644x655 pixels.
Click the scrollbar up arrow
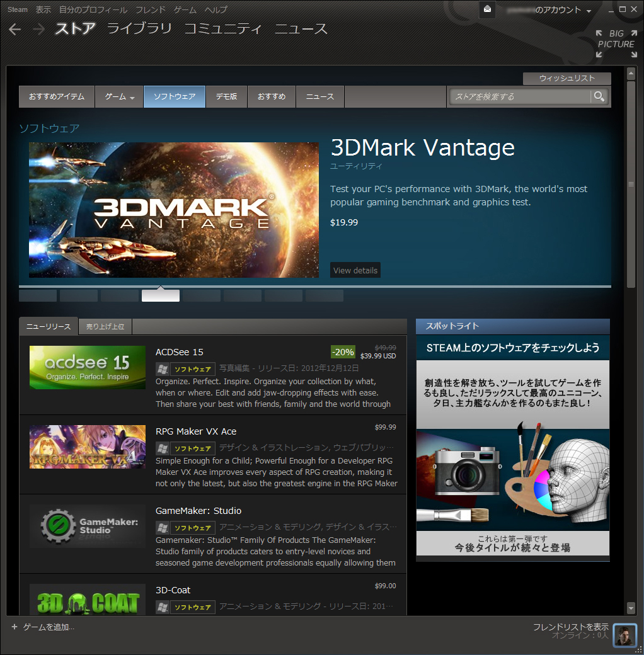(x=631, y=74)
